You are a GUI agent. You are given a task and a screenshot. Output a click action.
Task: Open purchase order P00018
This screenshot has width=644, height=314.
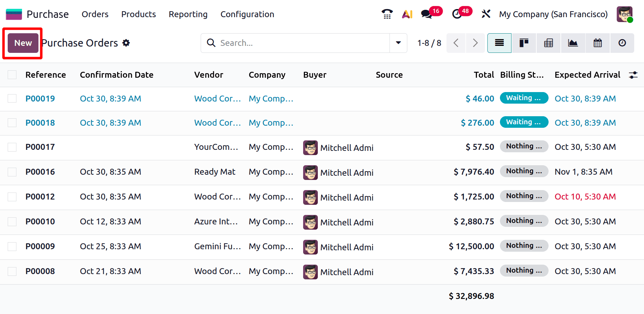40,123
